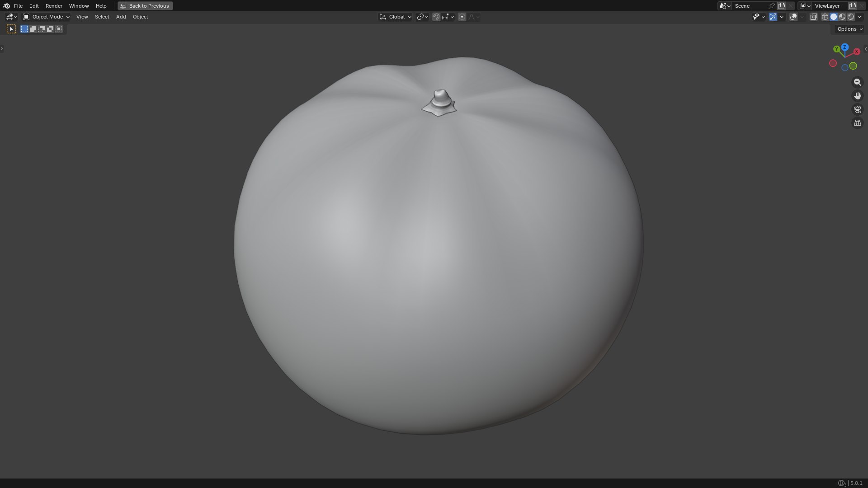
Task: Open the pivot point dropdown
Action: [x=422, y=17]
